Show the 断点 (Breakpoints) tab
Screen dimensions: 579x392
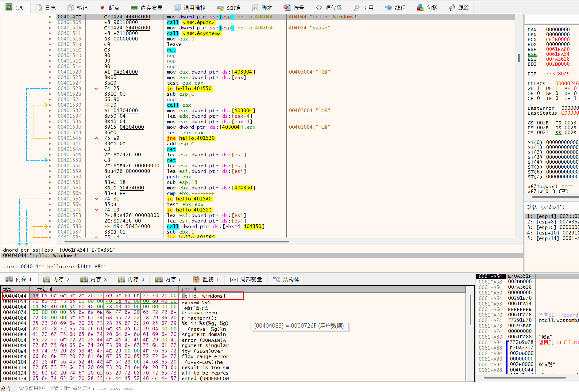click(109, 8)
